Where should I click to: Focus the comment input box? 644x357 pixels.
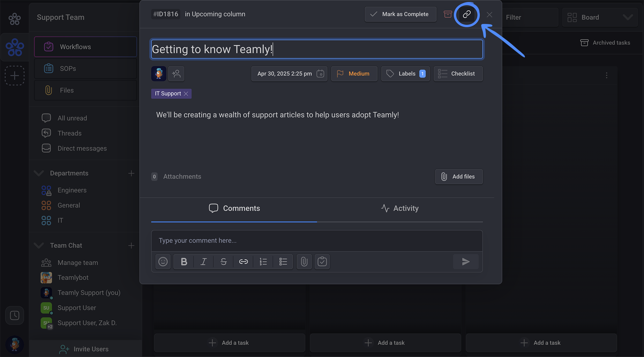pyautogui.click(x=317, y=240)
